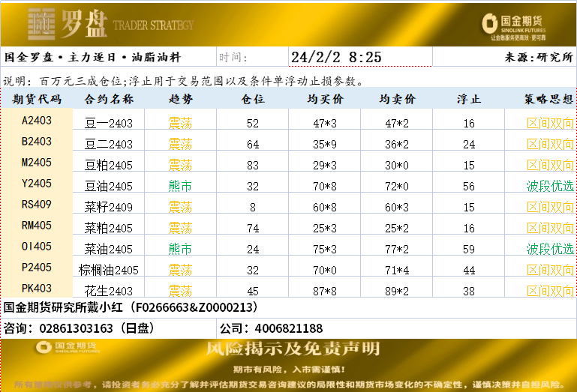Image resolution: width=577 pixels, height=392 pixels.
Task: Click contract name 豆一2403
Action: coord(109,123)
